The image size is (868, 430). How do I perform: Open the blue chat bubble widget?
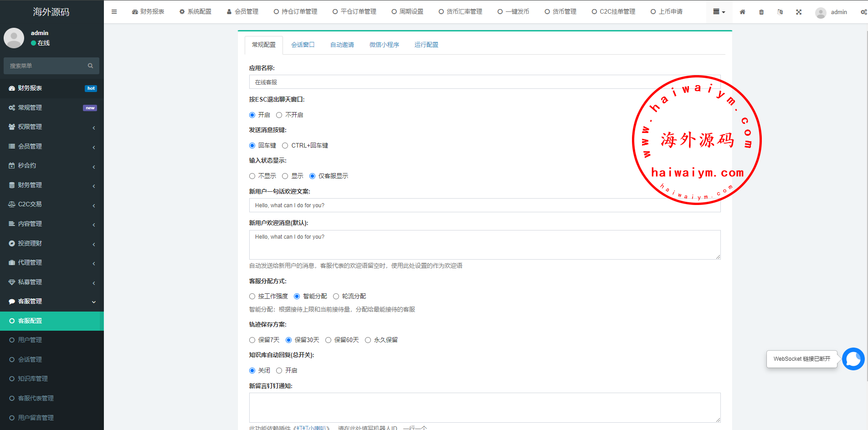coord(853,359)
